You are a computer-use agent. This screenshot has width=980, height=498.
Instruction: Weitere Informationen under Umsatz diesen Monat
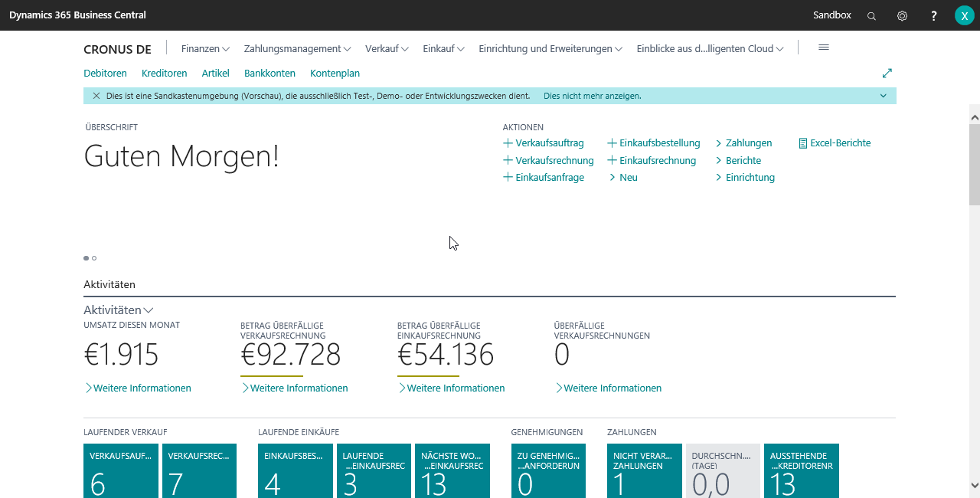pyautogui.click(x=138, y=388)
